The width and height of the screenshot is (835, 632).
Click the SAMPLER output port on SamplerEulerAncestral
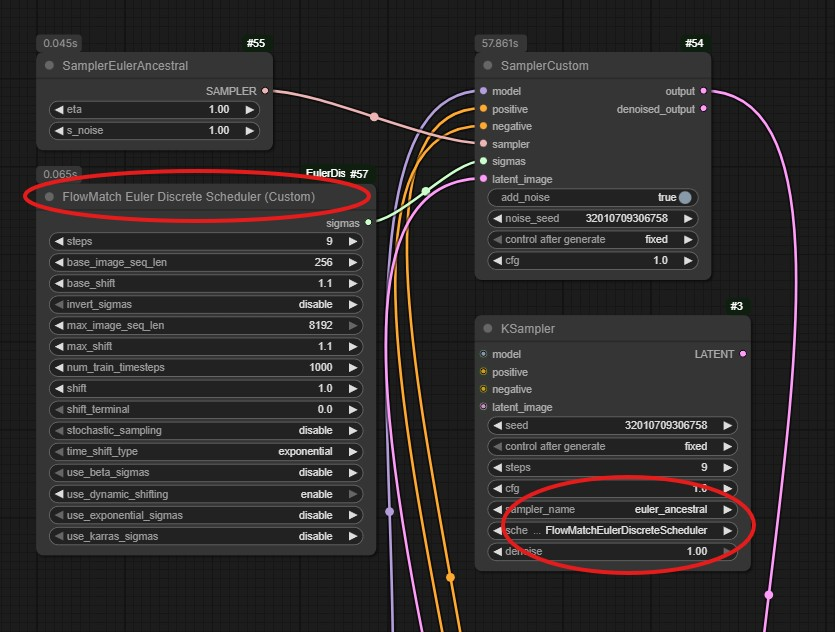pos(264,91)
